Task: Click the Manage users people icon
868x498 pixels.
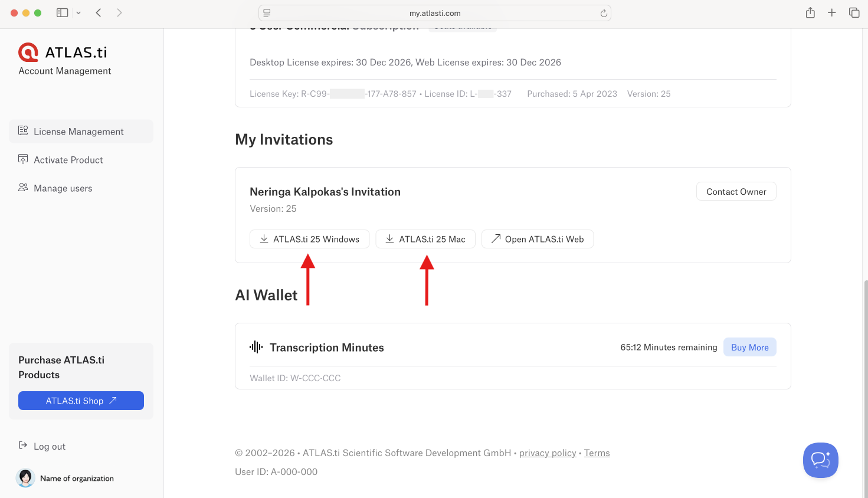Action: (x=23, y=187)
